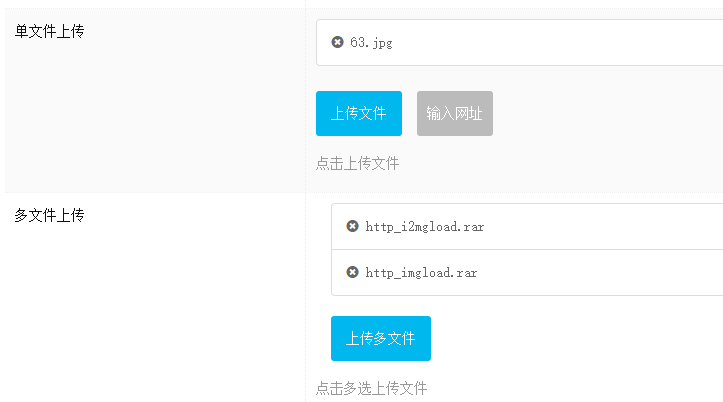Open the gray 输入网址 button
The height and width of the screenshot is (402, 723).
(455, 113)
